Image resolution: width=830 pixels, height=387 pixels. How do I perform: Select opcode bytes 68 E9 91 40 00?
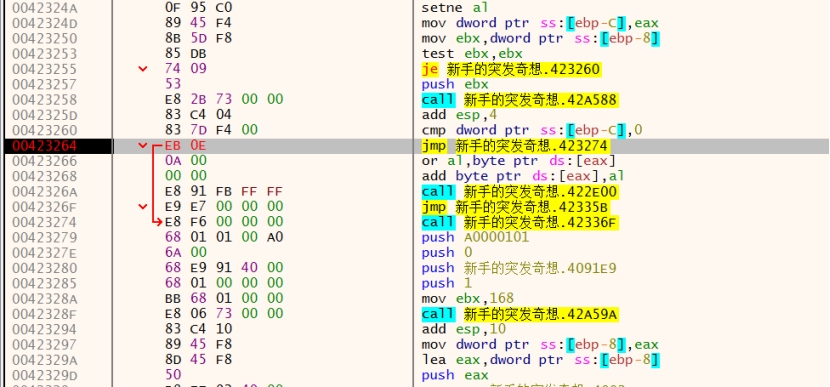[224, 268]
